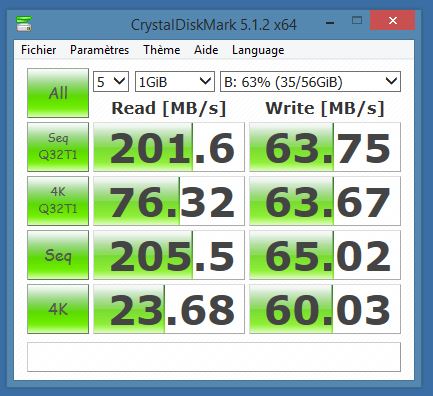Viewport: 433px width, 396px height.
Task: Click the empty comment field at the bottom
Action: [x=214, y=357]
